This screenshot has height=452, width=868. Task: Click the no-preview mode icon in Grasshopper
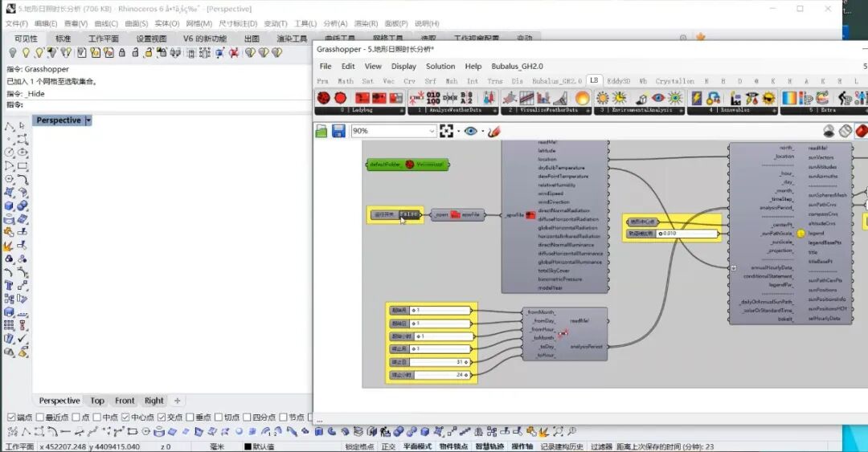pos(829,131)
